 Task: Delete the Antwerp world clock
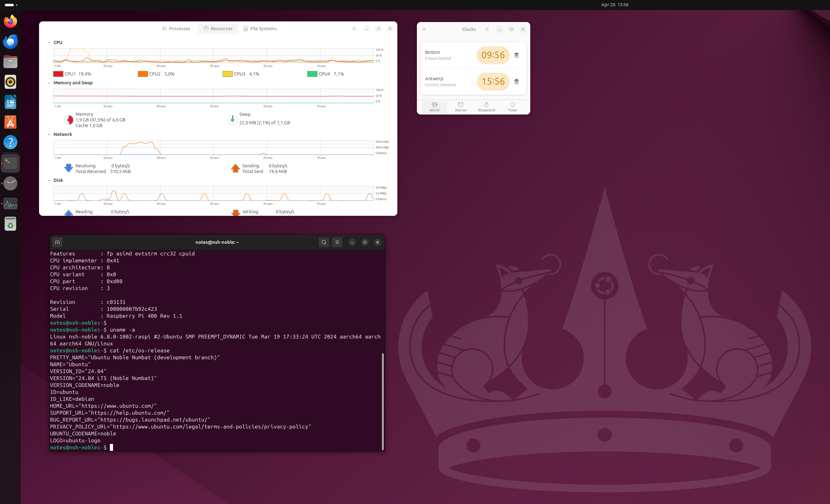pyautogui.click(x=516, y=81)
